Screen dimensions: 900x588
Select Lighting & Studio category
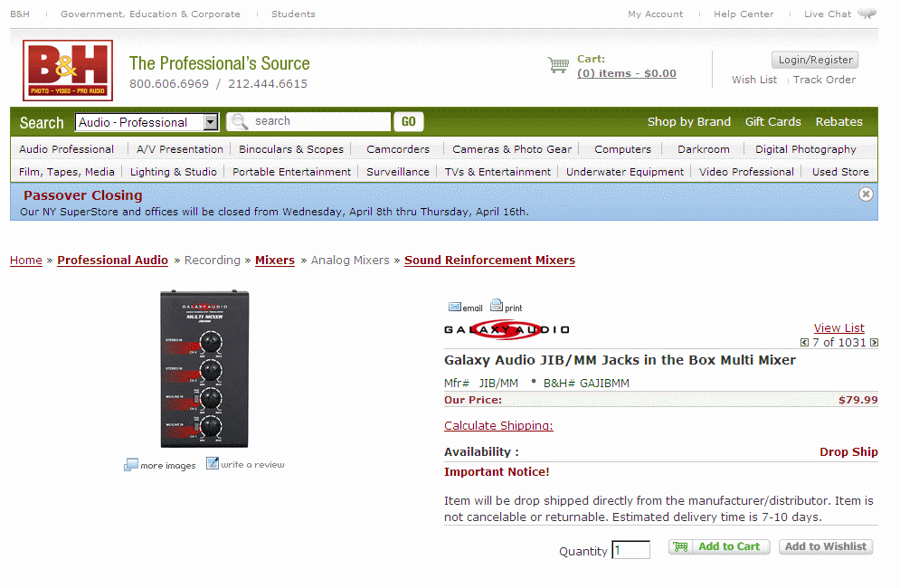pyautogui.click(x=174, y=172)
